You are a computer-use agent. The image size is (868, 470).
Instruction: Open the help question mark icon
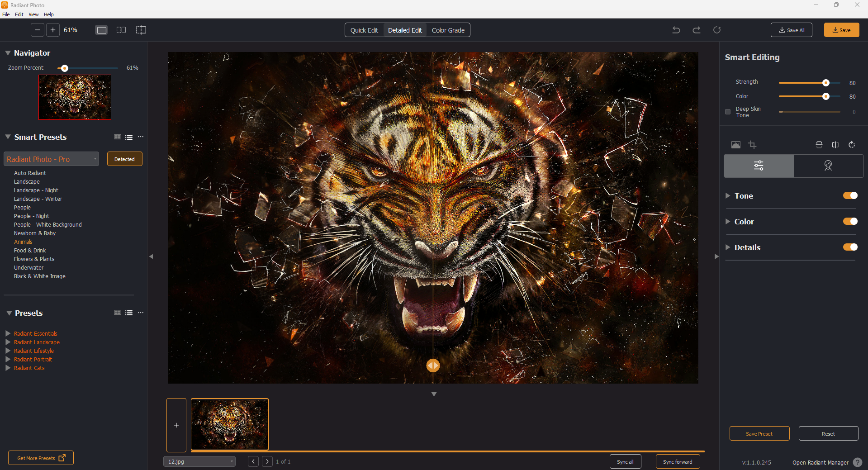pos(858,462)
